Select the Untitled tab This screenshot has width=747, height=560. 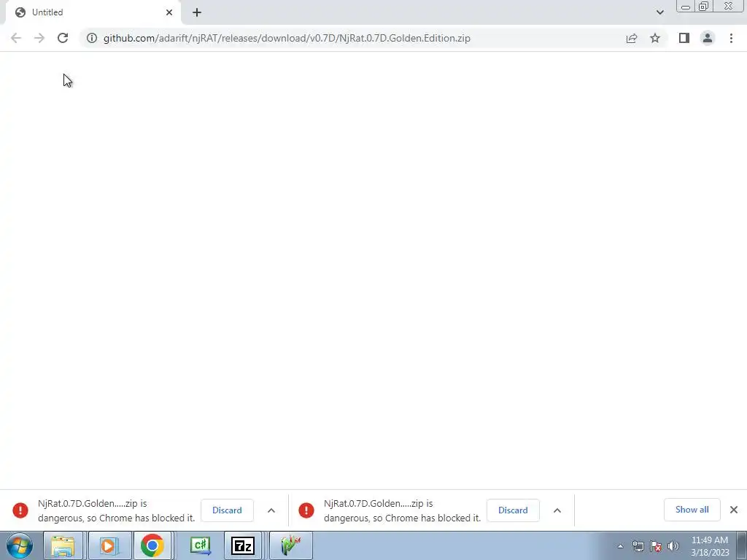[93, 12]
